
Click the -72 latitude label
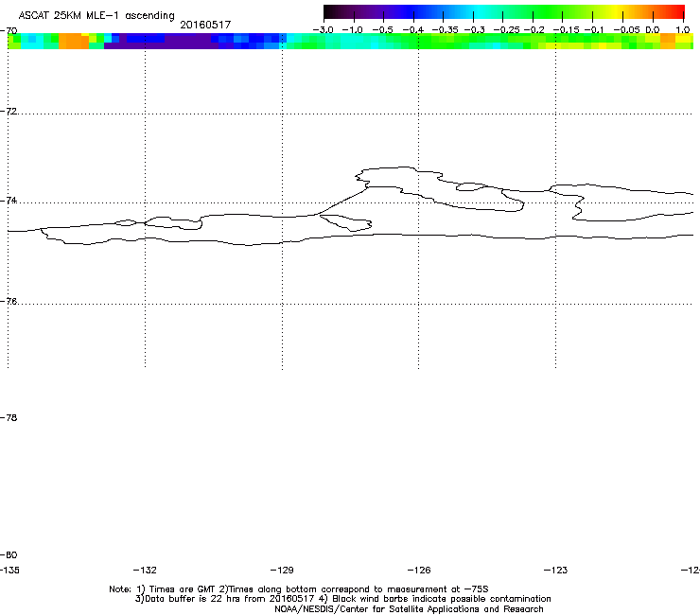9,111
